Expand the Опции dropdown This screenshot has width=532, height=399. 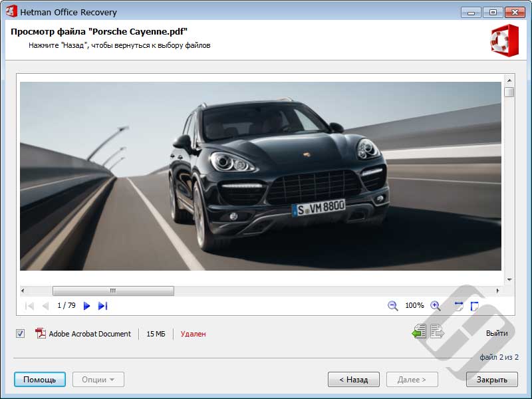[x=98, y=379]
